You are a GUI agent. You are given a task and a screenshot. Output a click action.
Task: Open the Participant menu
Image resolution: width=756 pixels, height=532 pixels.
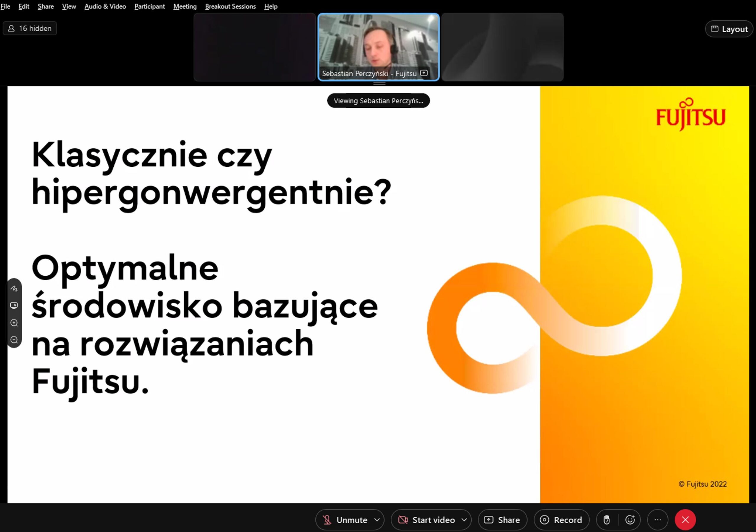pos(149,6)
